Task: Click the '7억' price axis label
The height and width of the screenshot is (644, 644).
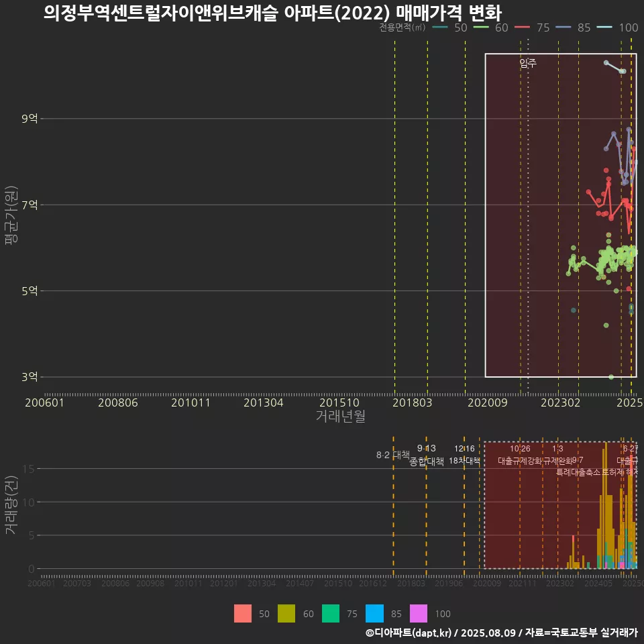Action: coord(30,205)
